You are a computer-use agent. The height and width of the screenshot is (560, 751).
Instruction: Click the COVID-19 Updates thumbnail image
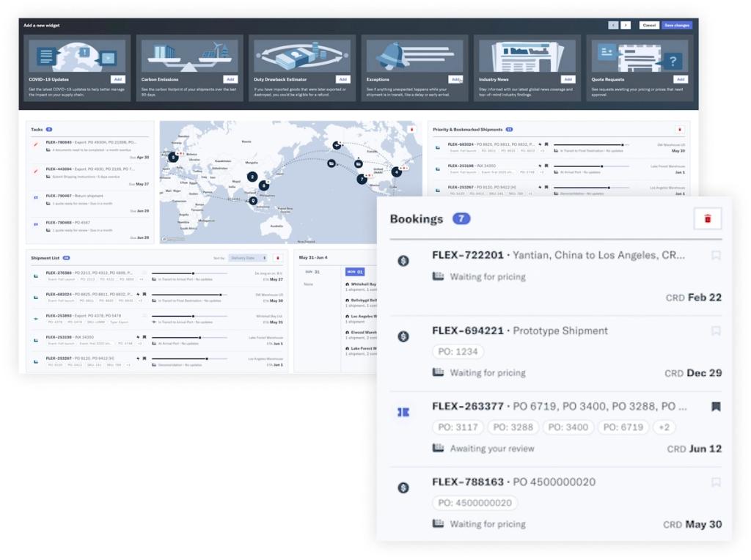(x=77, y=56)
